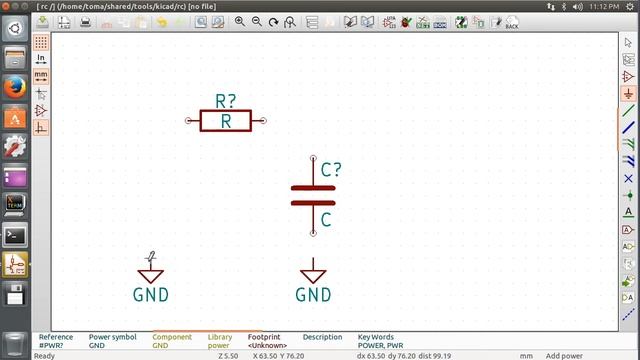Screen dimensions: 640x360
Task: Click the 'Z 5.50' zoom readout
Action: click(x=228, y=356)
